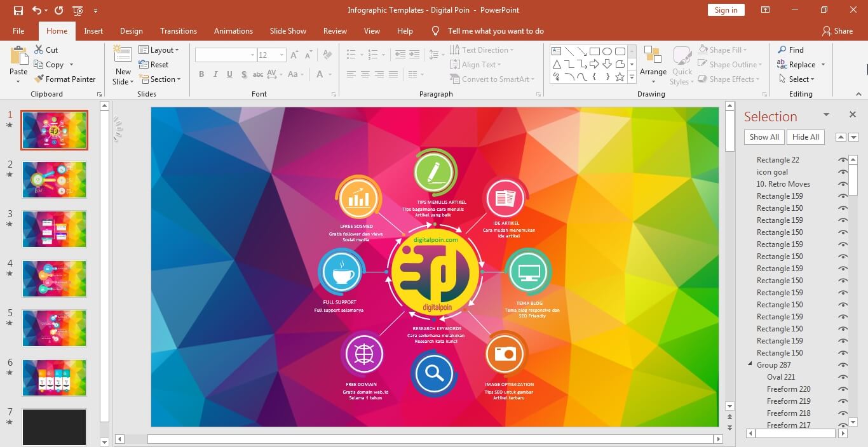Align text to the left
The height and width of the screenshot is (447, 868).
pos(351,74)
